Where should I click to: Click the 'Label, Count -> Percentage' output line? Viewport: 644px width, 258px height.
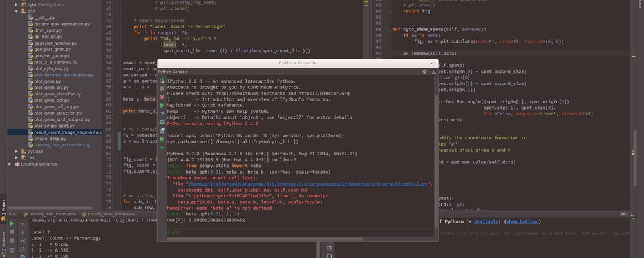click(x=66, y=238)
